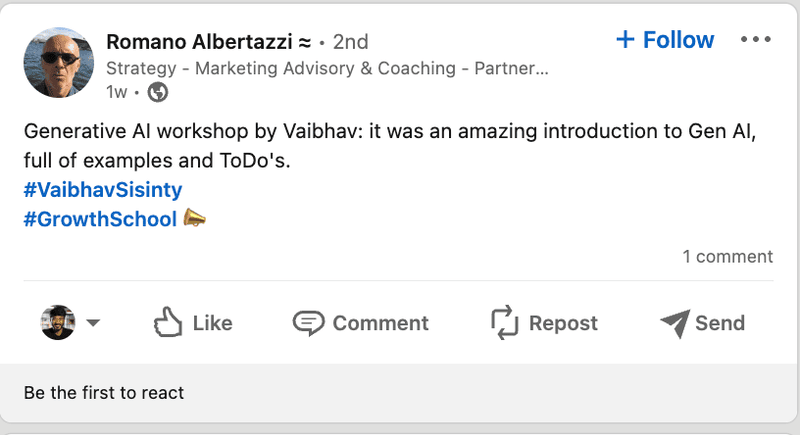This screenshot has width=800, height=435.
Task: Click the thumbs-up Like icon
Action: 167,322
